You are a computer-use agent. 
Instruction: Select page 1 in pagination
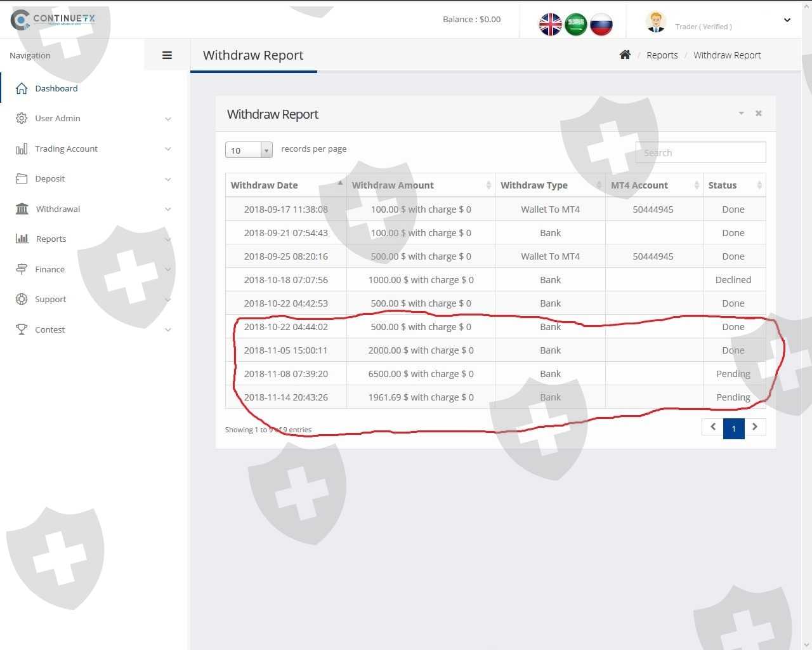coord(734,428)
